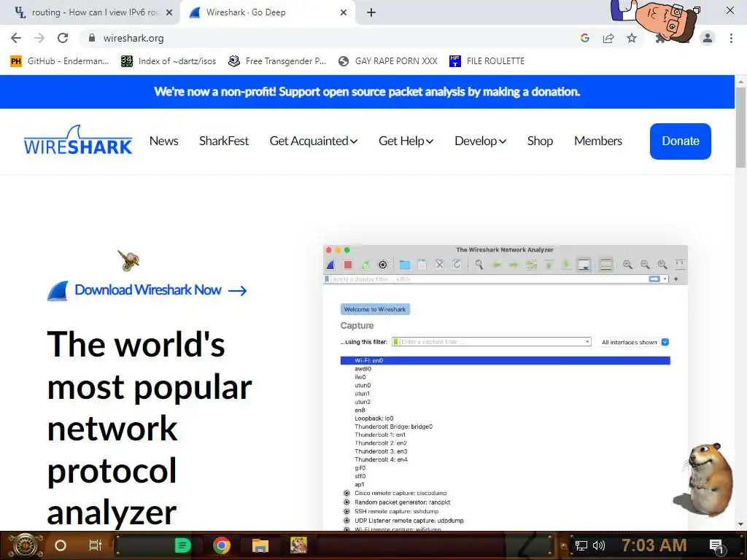The height and width of the screenshot is (560, 747).
Task: Click the Wireshark logo
Action: [77, 141]
